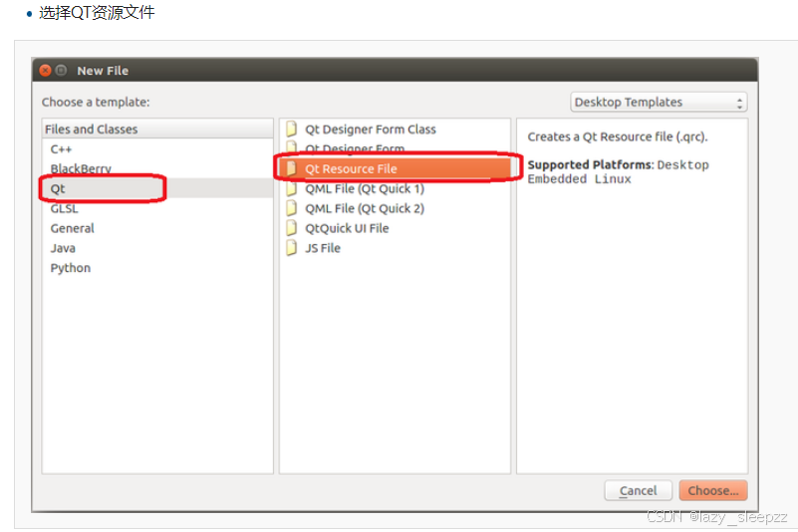Click the file icon beside Qt Designer Form Class

[x=291, y=129]
